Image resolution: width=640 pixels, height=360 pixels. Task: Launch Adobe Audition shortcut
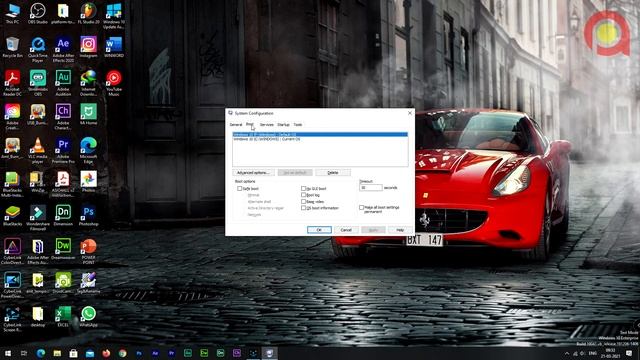[63, 82]
